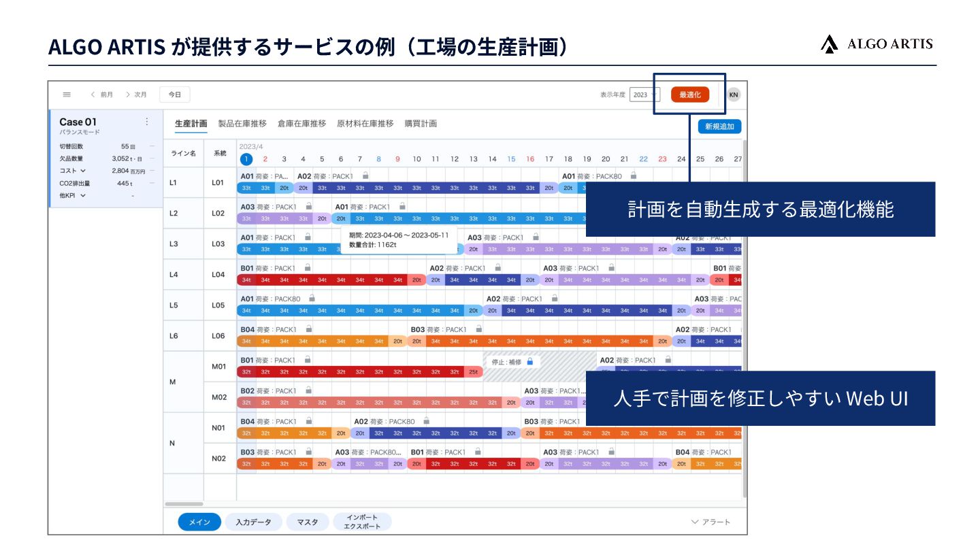
Task: Click the 次月 label
Action: (x=140, y=95)
